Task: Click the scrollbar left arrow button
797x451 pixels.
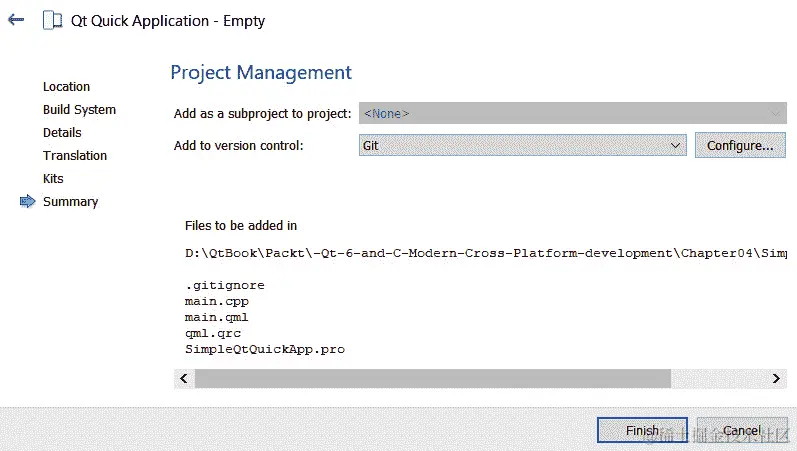Action: pos(184,378)
